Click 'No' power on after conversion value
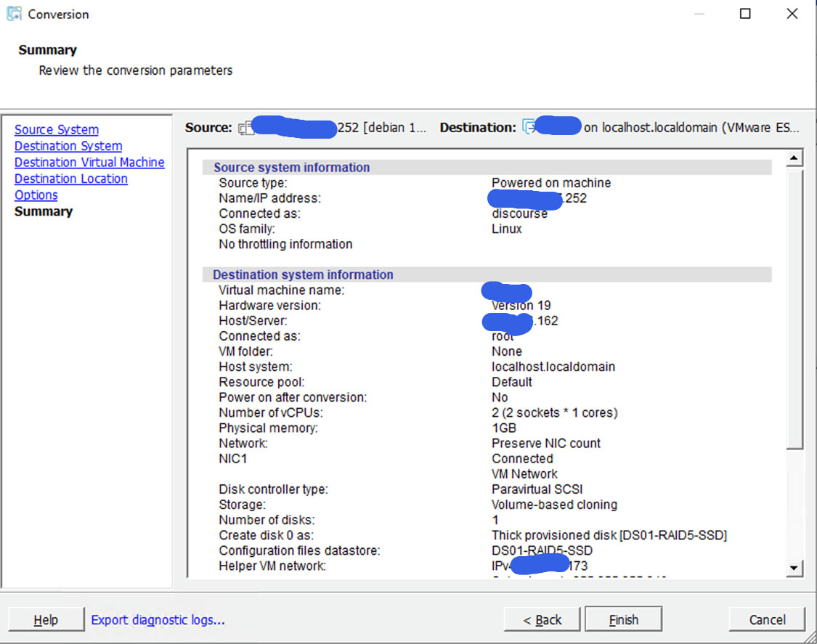 click(500, 398)
